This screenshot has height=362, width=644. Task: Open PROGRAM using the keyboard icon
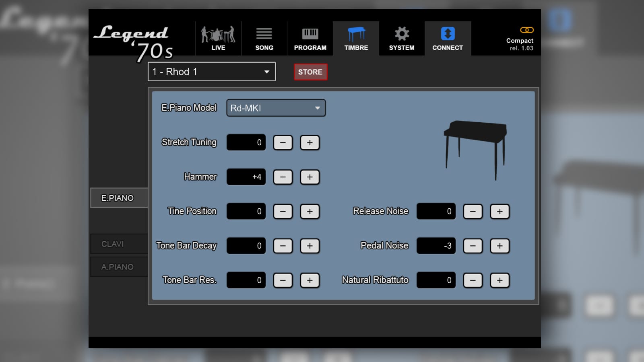click(x=310, y=33)
